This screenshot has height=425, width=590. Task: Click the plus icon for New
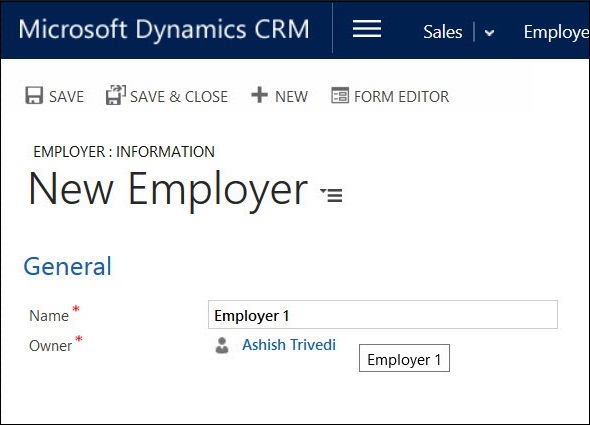pyautogui.click(x=259, y=94)
